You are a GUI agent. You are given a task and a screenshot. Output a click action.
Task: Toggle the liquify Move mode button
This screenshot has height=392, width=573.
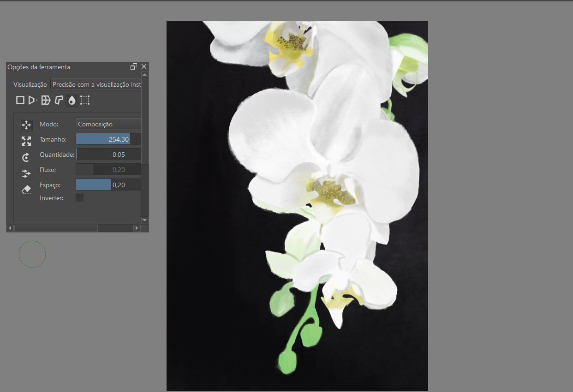tap(26, 125)
